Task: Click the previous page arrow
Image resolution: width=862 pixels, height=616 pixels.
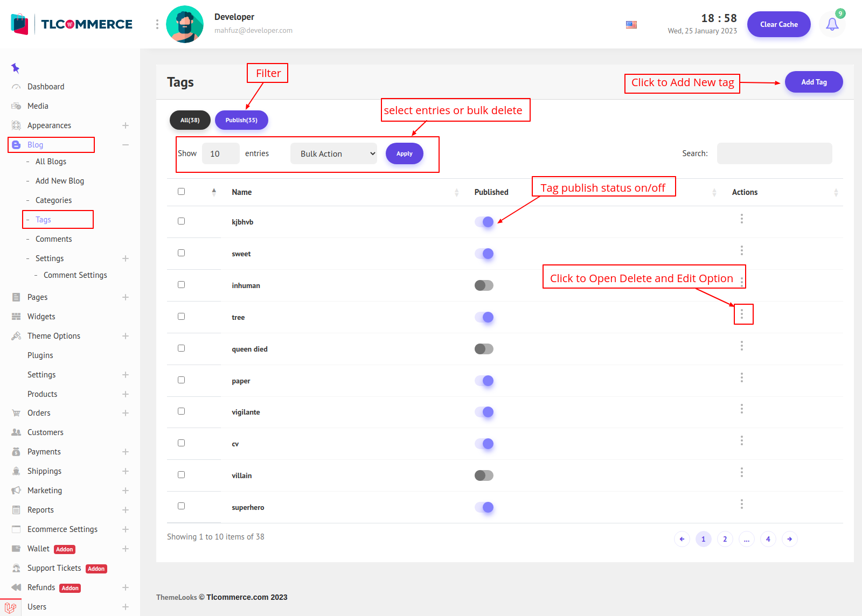Action: (682, 539)
